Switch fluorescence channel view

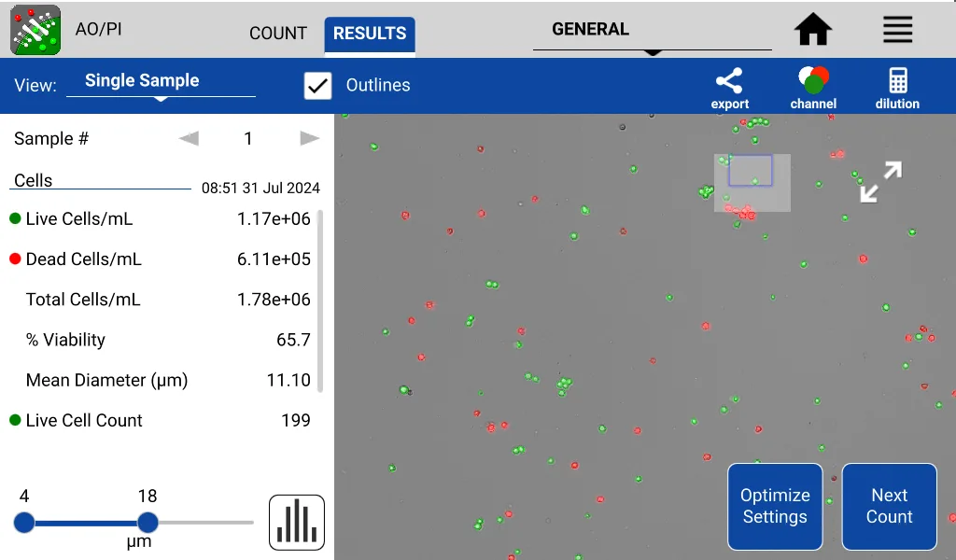click(812, 85)
